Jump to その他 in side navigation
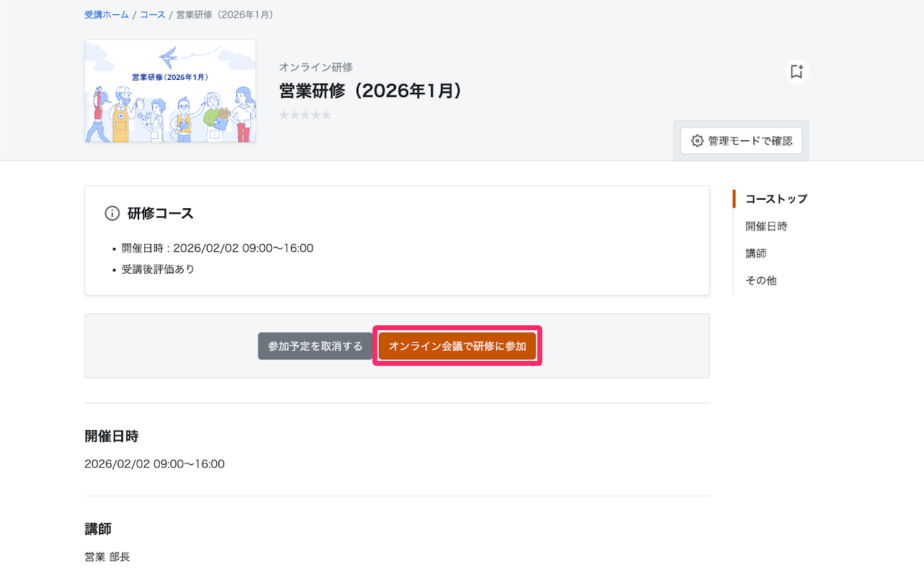This screenshot has height=572, width=924. tap(761, 280)
